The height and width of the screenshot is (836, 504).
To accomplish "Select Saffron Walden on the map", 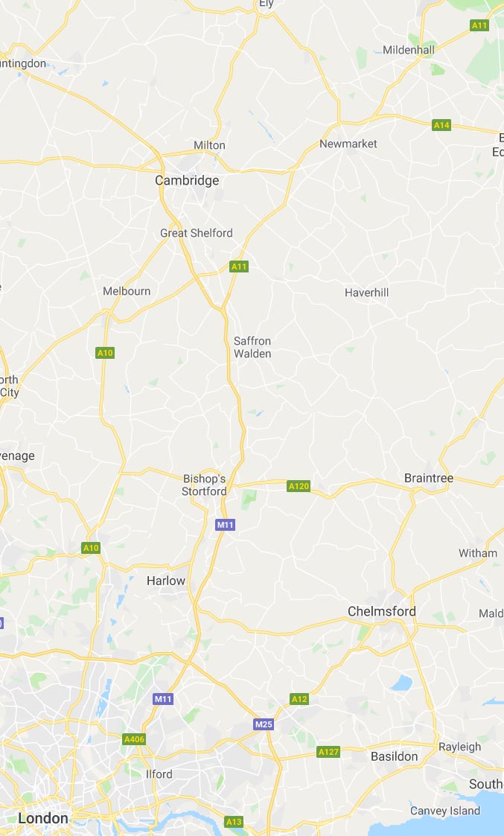I will (x=252, y=347).
